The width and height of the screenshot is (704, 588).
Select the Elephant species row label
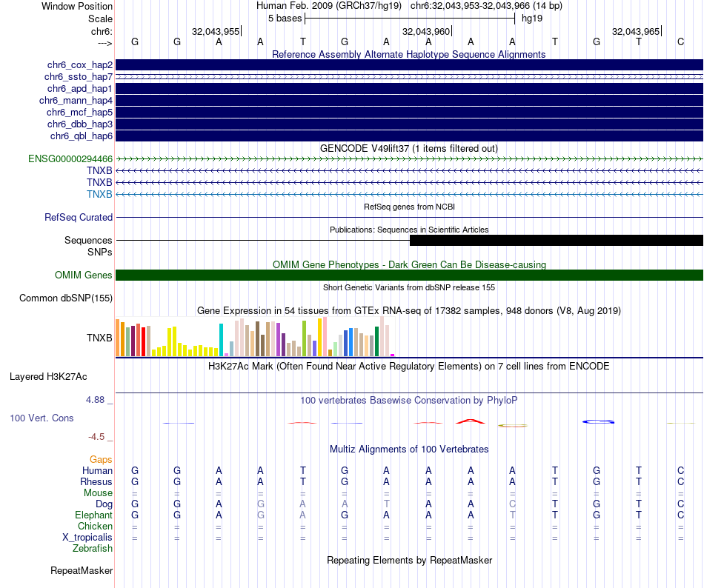(94, 515)
